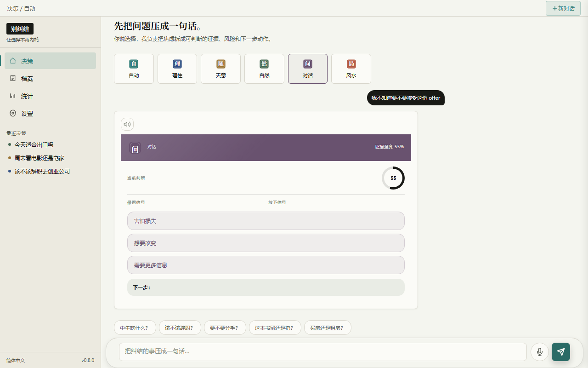This screenshot has width=588, height=368.
Task: Pick the 这本书留还是扔? suggestion chip
Action: [275, 328]
